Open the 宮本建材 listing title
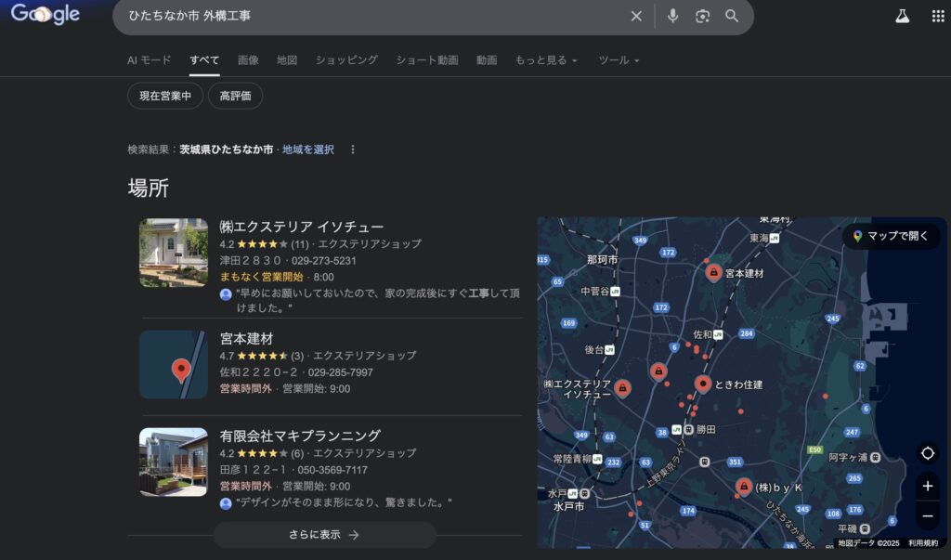The image size is (951, 560). click(246, 339)
